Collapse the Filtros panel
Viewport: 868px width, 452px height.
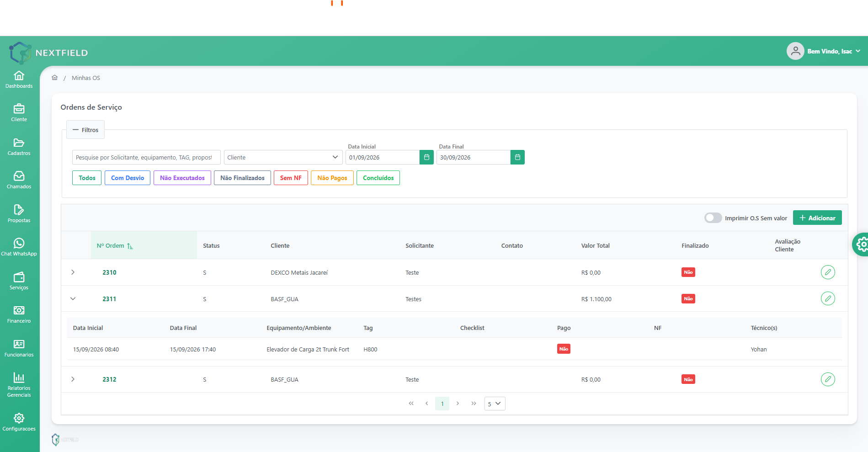tap(85, 130)
